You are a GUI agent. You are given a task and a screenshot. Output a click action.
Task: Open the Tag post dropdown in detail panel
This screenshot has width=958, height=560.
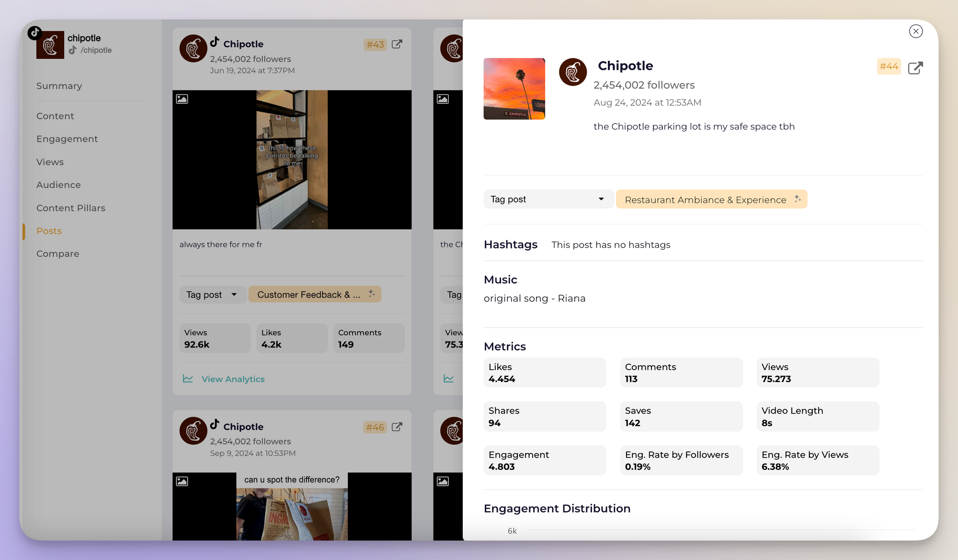548,199
